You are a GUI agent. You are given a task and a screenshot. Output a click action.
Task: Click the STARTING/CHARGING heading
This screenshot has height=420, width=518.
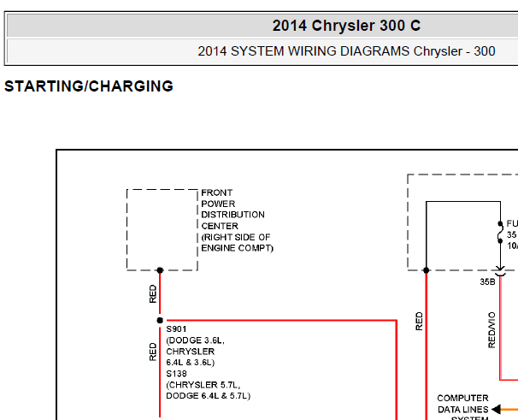click(89, 86)
